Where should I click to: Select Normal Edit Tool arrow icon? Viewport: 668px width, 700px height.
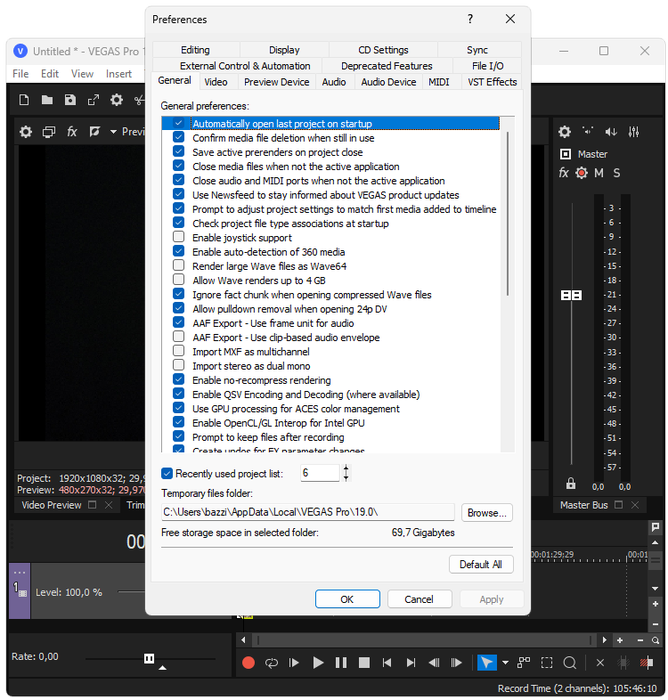point(487,662)
